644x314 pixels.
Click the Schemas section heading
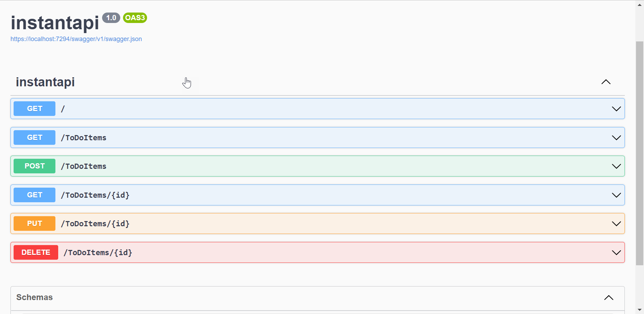pyautogui.click(x=34, y=297)
